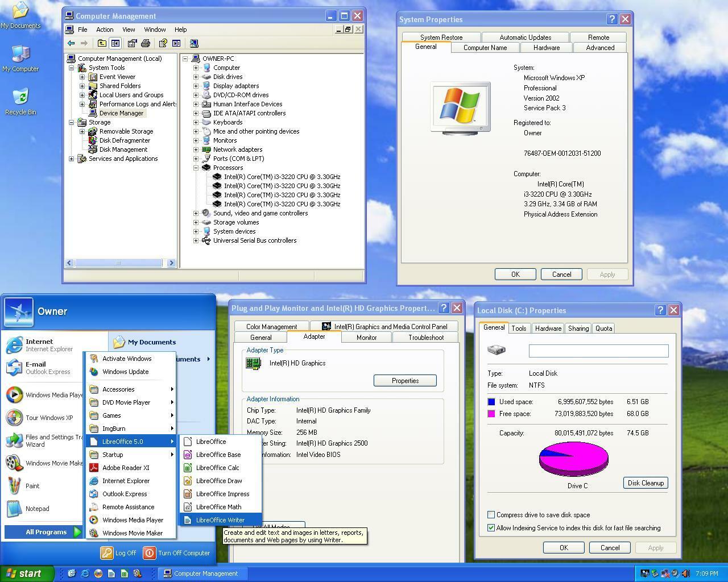
Task: Select Disk Management in the console tree
Action: pos(123,149)
